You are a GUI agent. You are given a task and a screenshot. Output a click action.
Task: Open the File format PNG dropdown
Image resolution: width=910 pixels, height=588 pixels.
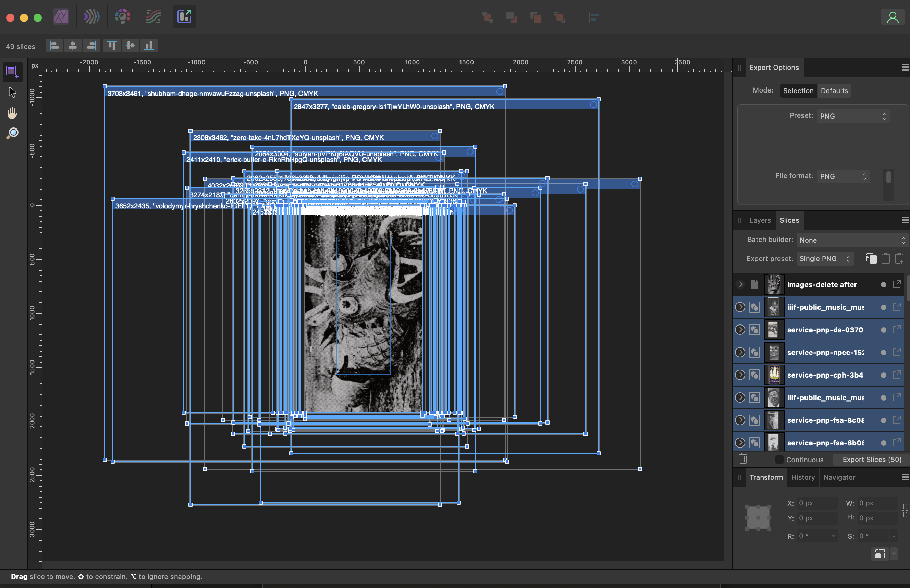click(843, 176)
